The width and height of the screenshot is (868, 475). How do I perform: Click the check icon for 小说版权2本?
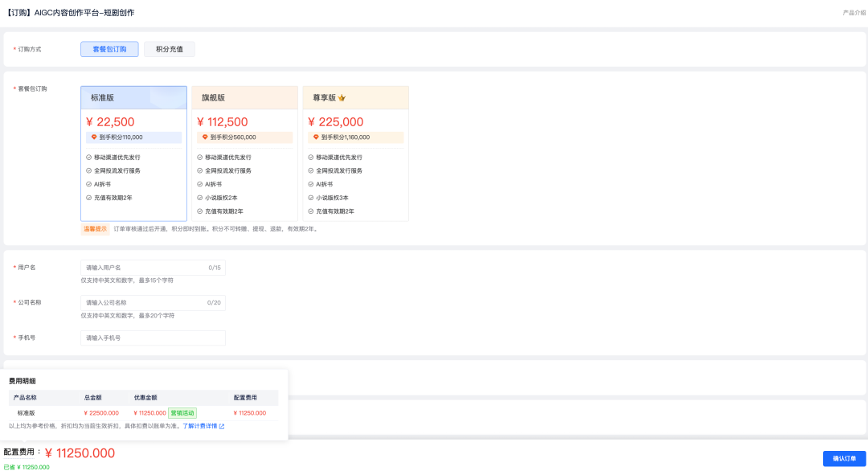point(200,198)
